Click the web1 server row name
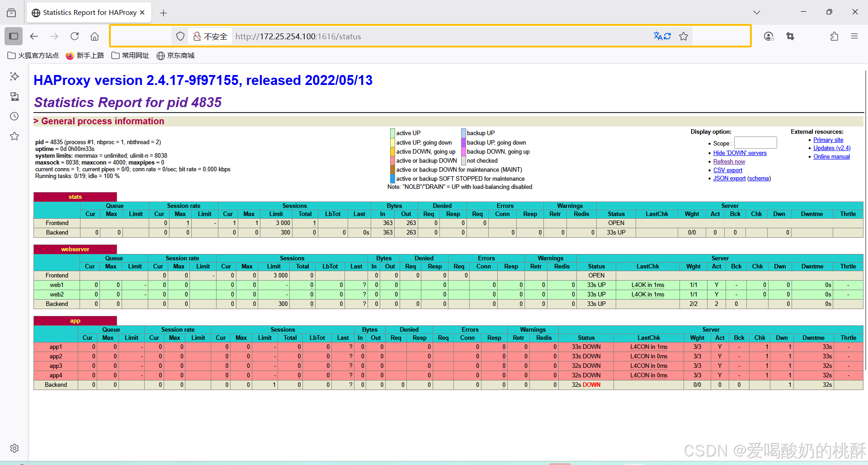Viewport: 868px width, 465px height. 57,285
